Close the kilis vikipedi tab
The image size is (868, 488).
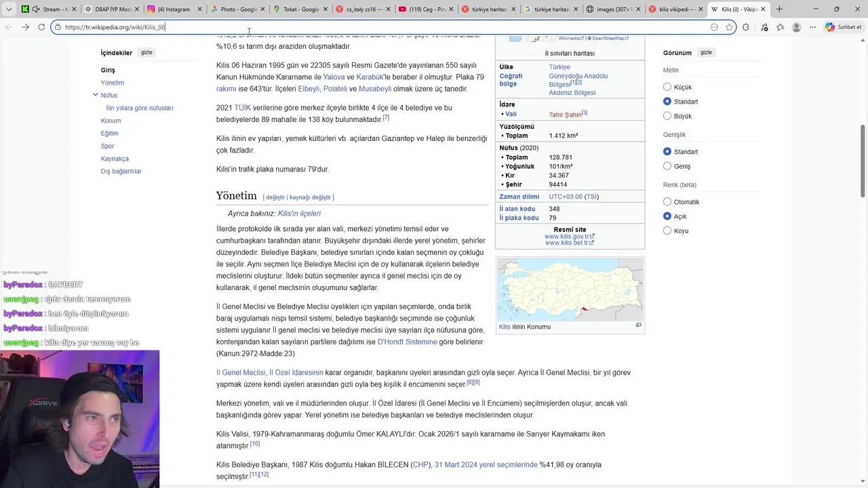point(701,9)
